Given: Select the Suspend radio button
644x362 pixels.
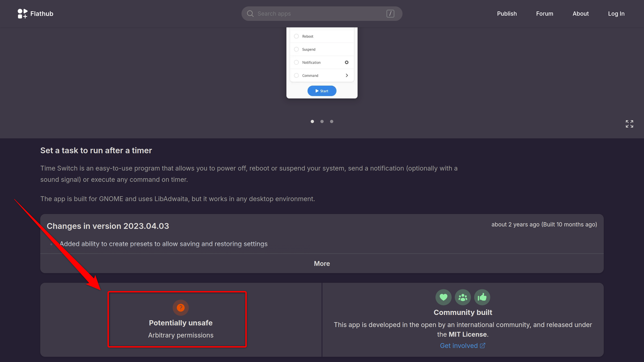Looking at the screenshot, I should 297,49.
